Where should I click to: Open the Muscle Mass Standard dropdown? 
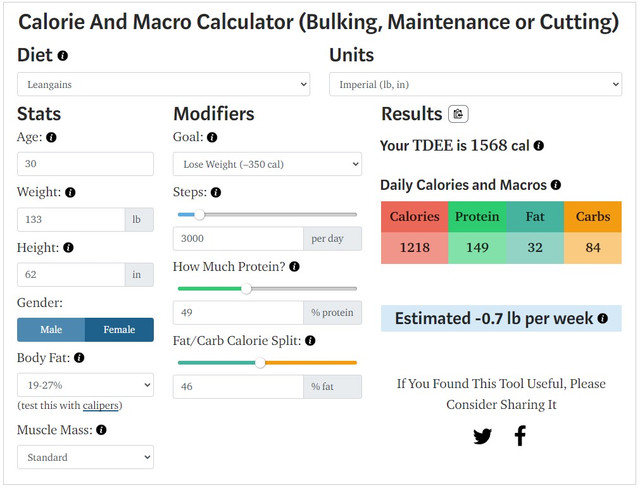click(x=85, y=457)
